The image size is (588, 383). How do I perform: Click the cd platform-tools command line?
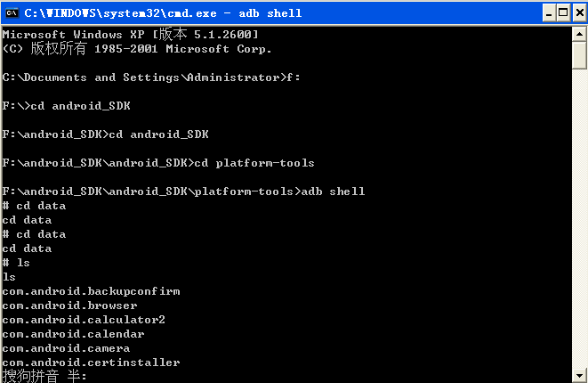coord(158,163)
